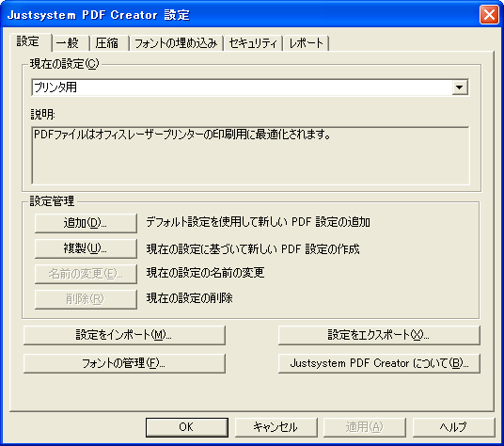This screenshot has height=446, width=504.
Task: Switch to the 一般 tab
Action: (x=71, y=43)
